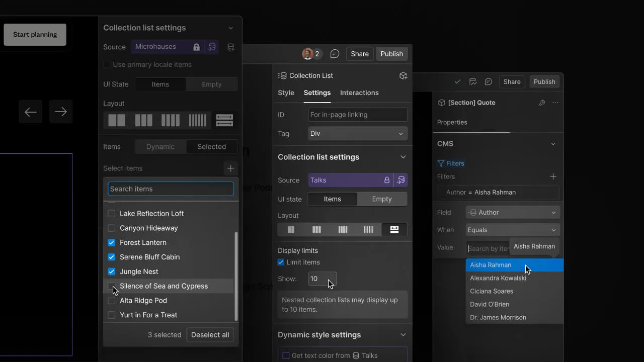The image size is (644, 362).
Task: Click the green checkmark status icon
Action: tap(458, 81)
